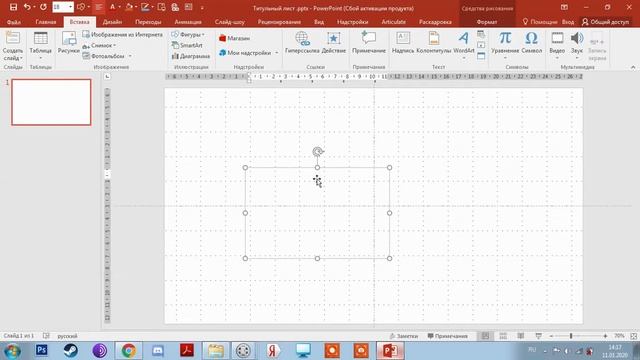The height and width of the screenshot is (360, 640).
Task: Insert Звук audio
Action: [577, 44]
